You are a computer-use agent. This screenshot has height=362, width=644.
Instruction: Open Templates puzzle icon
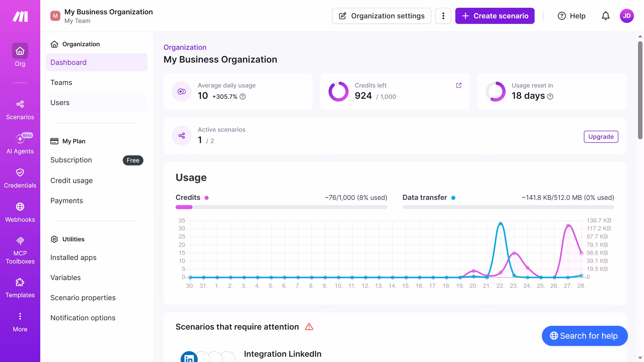(x=20, y=282)
